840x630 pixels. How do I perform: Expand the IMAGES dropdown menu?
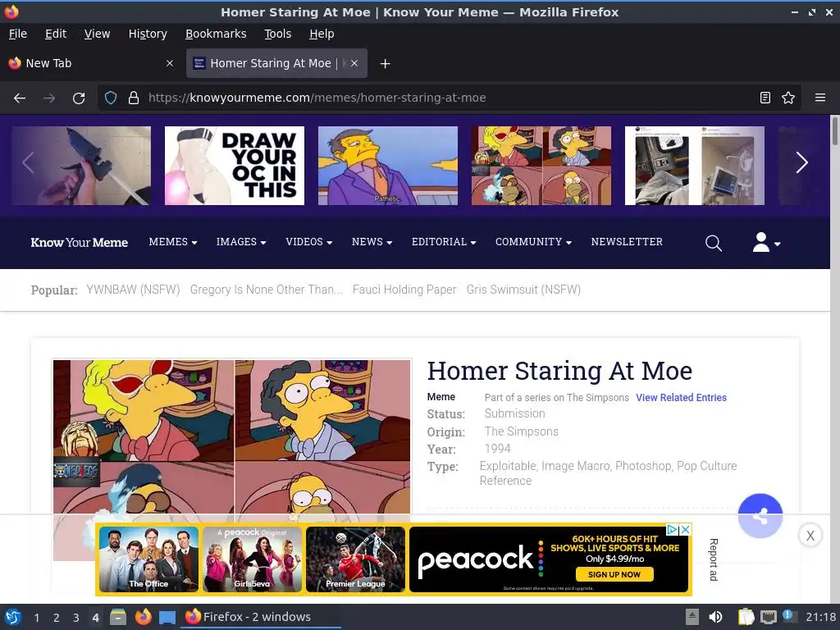[241, 242]
